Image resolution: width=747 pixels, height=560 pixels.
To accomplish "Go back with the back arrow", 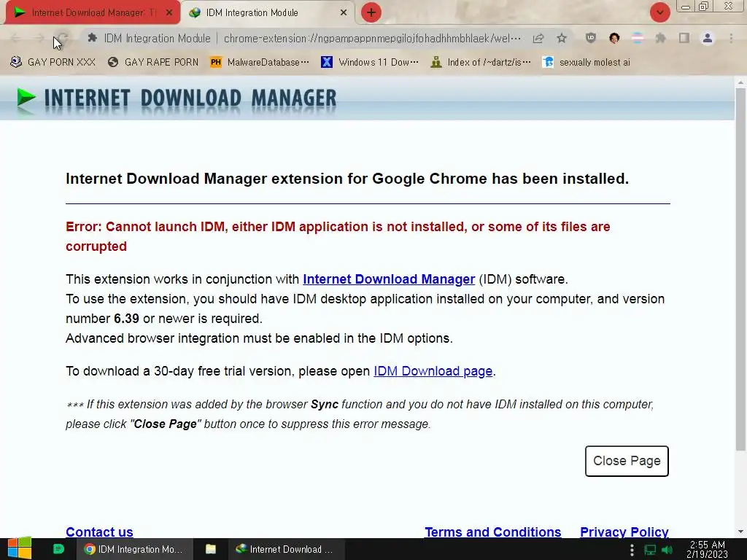I will pos(15,38).
